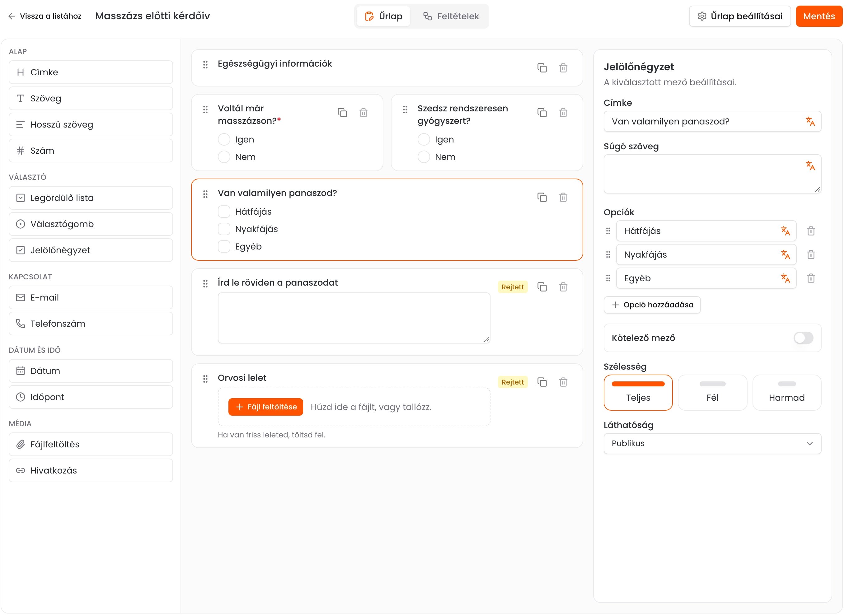
Task: Click translate icon for Hátfájás option
Action: pyautogui.click(x=786, y=231)
